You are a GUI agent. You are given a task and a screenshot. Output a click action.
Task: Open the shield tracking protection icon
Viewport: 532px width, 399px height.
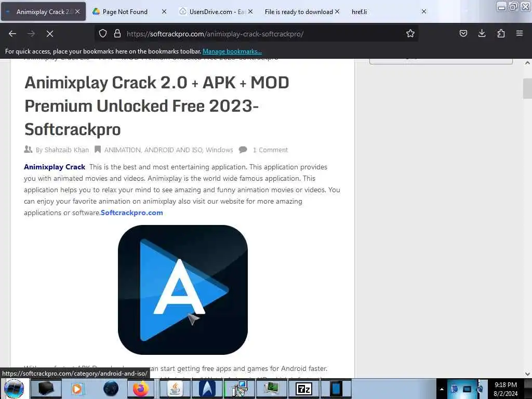tap(103, 34)
